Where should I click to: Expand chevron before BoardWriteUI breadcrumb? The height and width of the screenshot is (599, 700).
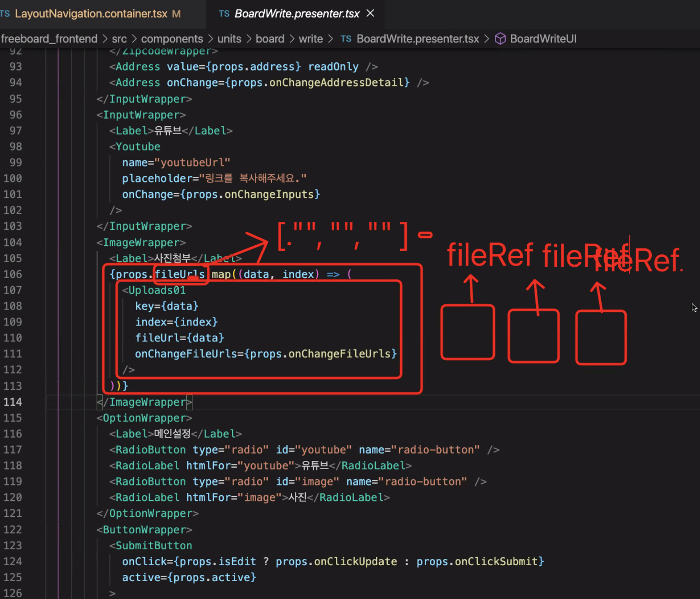point(486,39)
